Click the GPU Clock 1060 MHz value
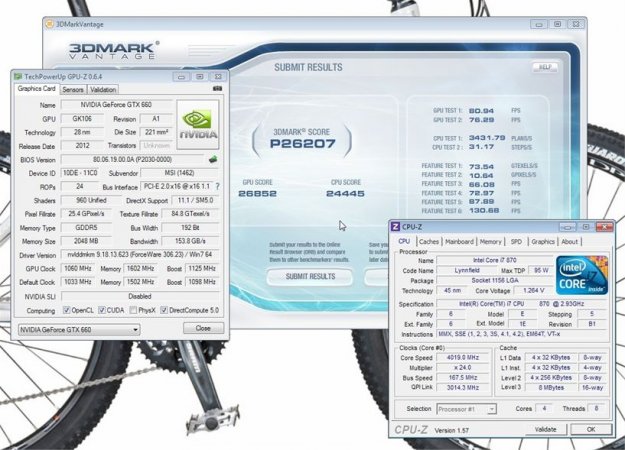 78,269
